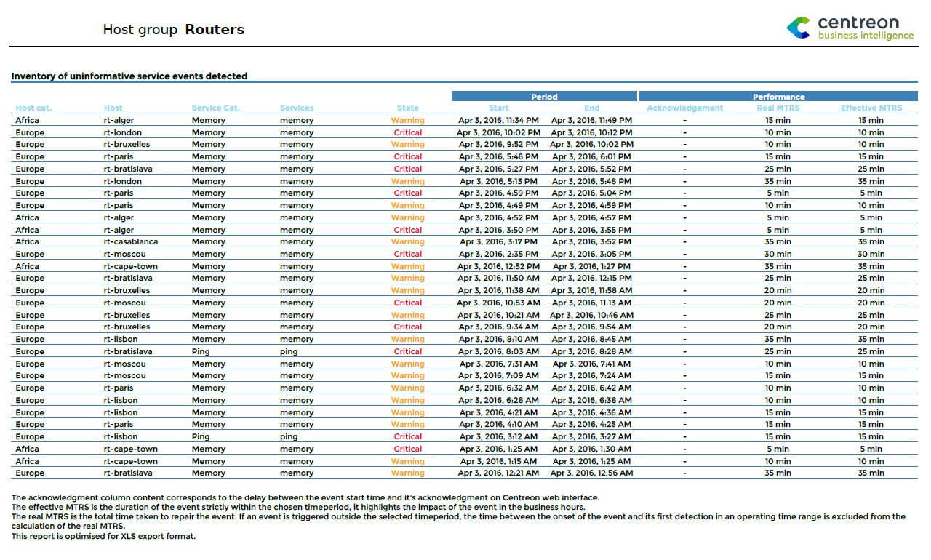Image resolution: width=931 pixels, height=560 pixels.
Task: Click the "Host group Routers" report title
Action: pos(174,29)
